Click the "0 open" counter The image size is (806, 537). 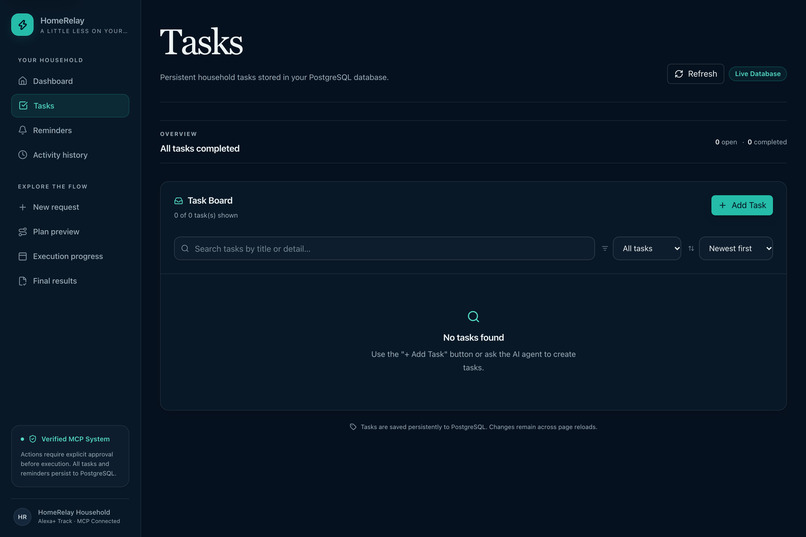click(x=726, y=142)
